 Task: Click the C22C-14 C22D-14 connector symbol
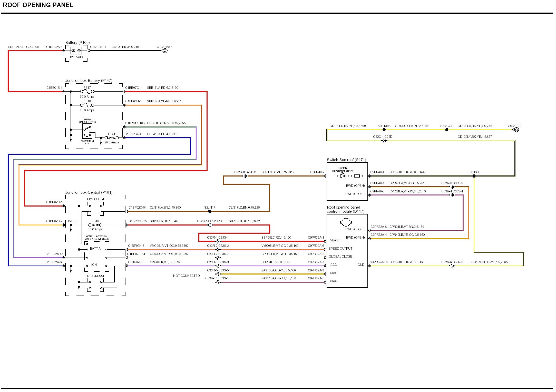point(210,225)
